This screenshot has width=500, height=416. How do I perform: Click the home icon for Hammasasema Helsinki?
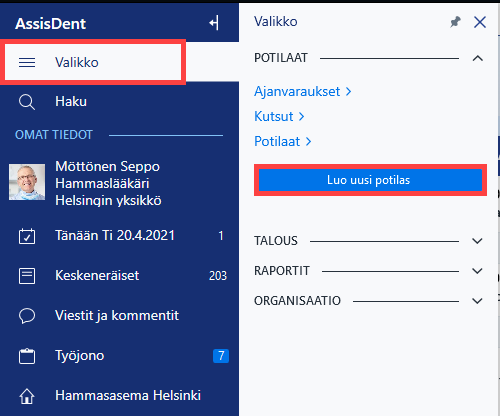(x=27, y=396)
